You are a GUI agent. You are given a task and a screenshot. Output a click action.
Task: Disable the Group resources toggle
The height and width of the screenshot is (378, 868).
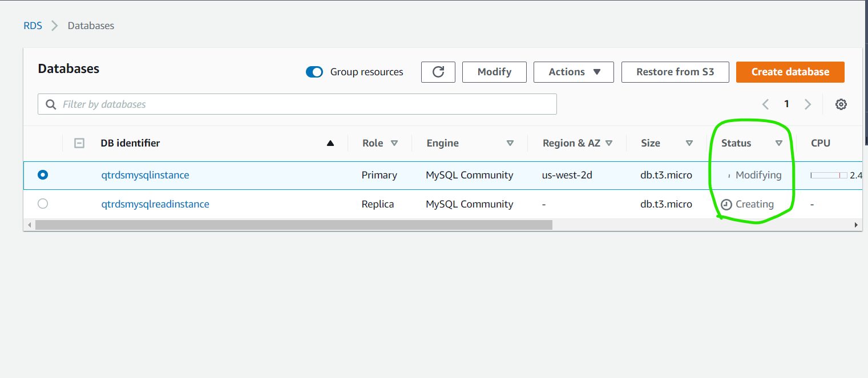[x=314, y=72]
